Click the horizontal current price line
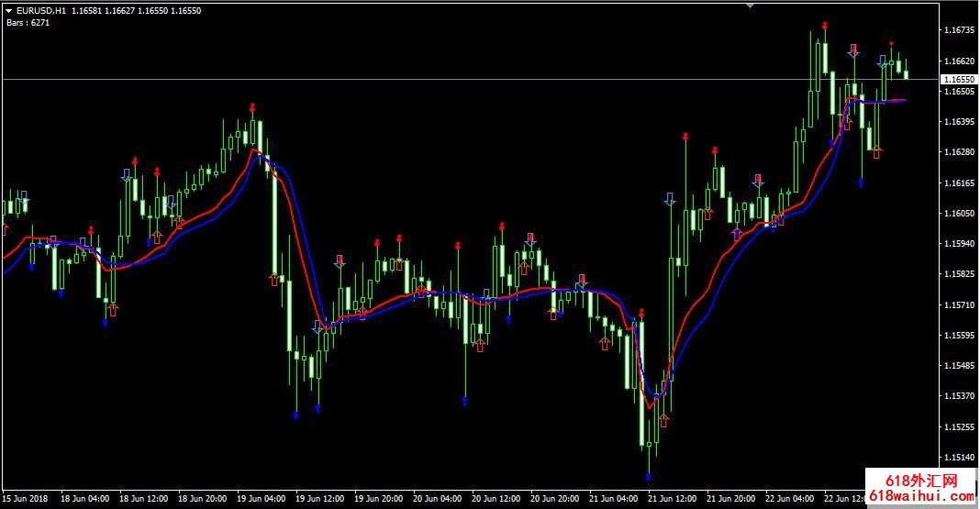This screenshot has height=509, width=980. (x=459, y=80)
